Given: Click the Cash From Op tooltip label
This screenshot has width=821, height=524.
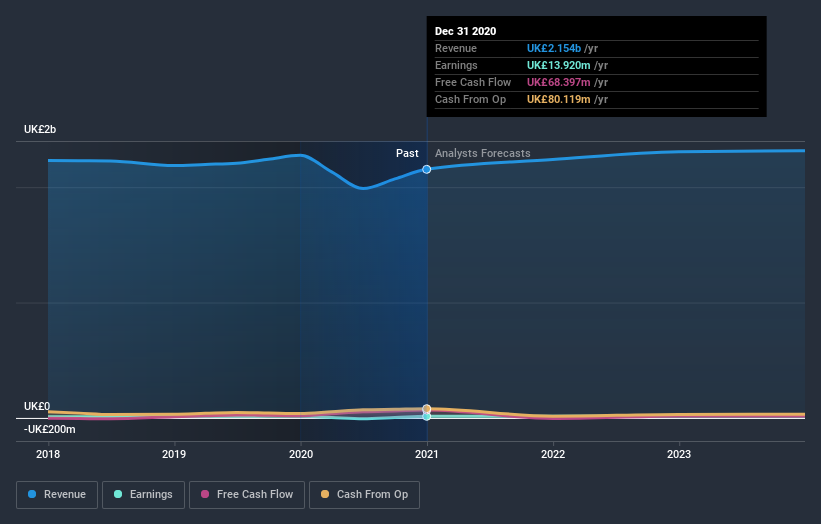Looking at the screenshot, I should pos(470,99).
